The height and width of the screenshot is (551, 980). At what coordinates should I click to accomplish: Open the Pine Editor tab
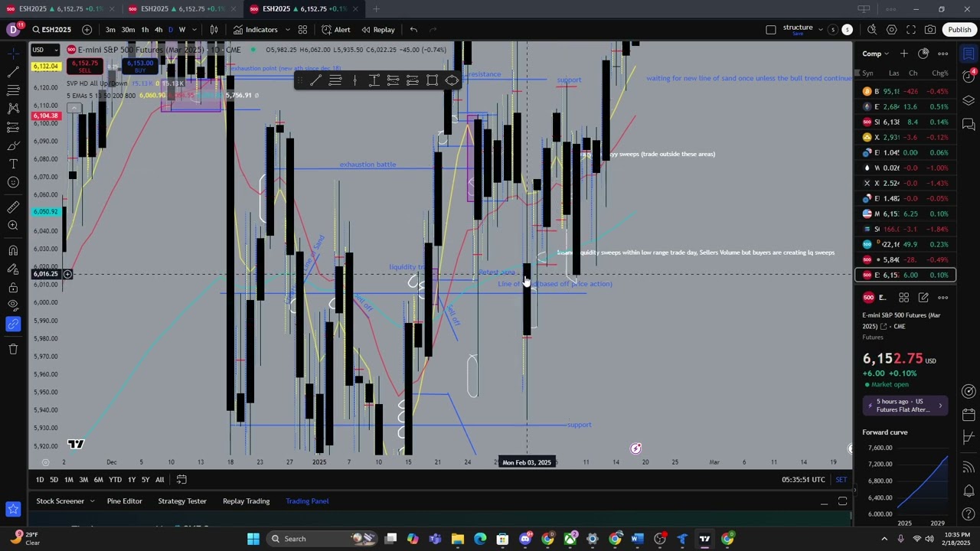click(124, 501)
